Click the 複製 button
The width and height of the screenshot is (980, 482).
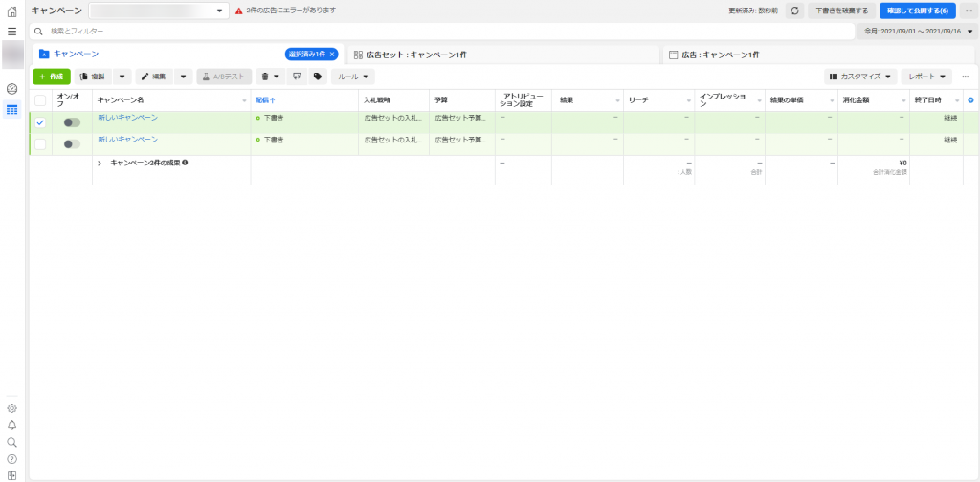pyautogui.click(x=93, y=77)
